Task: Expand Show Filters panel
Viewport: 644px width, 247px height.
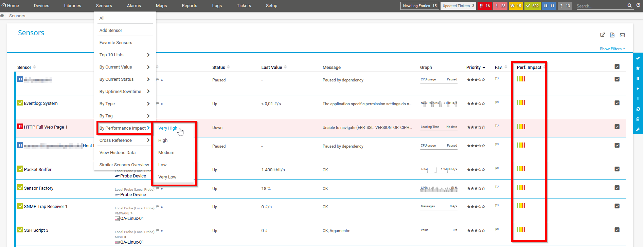Action: click(x=612, y=49)
